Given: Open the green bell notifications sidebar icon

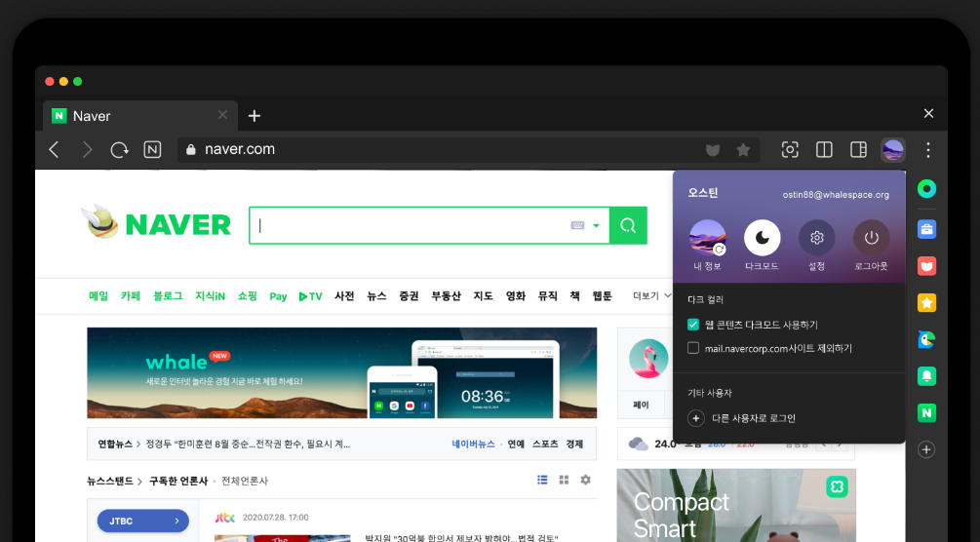Looking at the screenshot, I should pos(927,376).
